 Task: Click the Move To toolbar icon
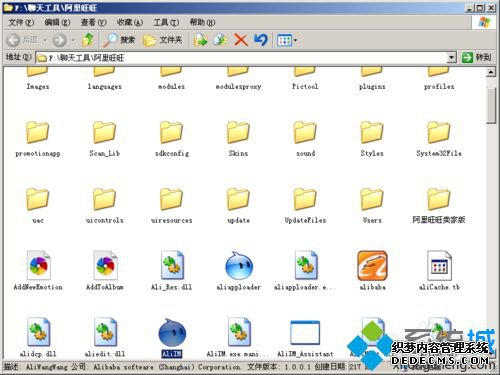(201, 40)
